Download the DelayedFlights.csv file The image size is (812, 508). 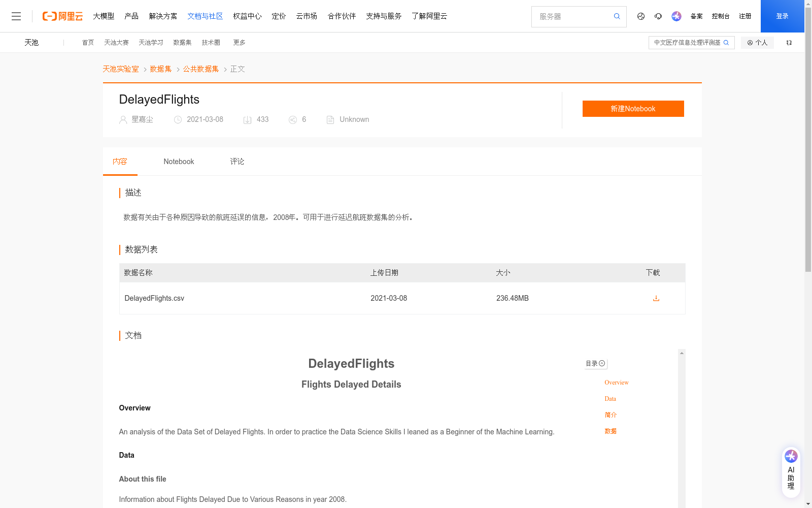pyautogui.click(x=656, y=298)
